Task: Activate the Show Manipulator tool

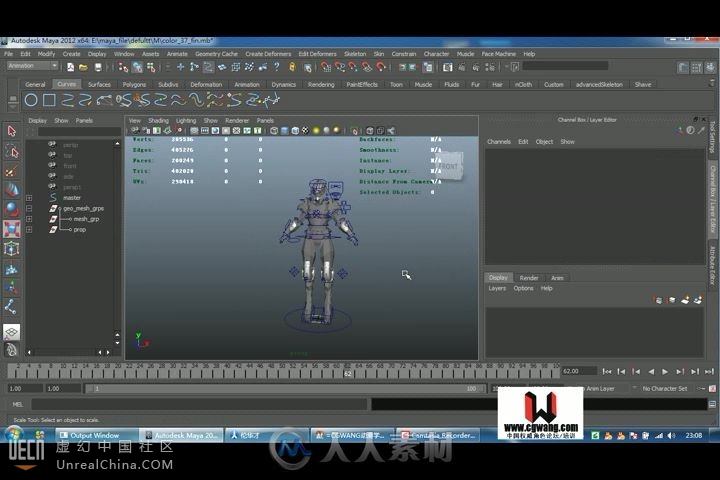Action: (12, 288)
